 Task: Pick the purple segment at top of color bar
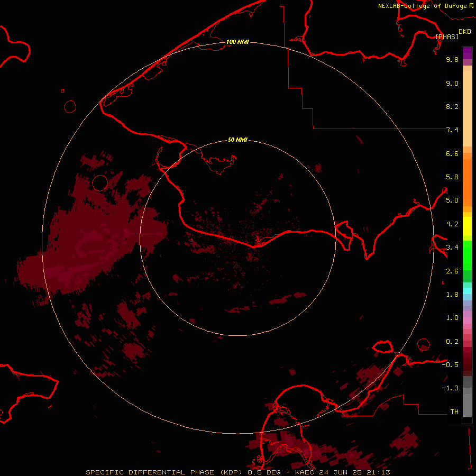pyautogui.click(x=467, y=53)
